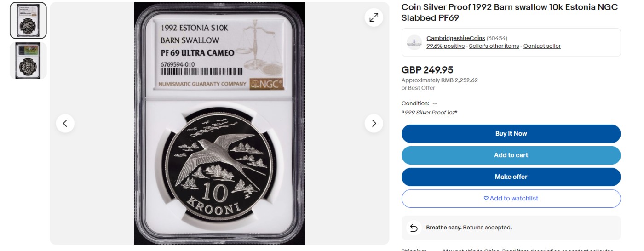Click the CambridgeshireCoins seller logo
This screenshot has height=251, width=644.
coord(414,42)
